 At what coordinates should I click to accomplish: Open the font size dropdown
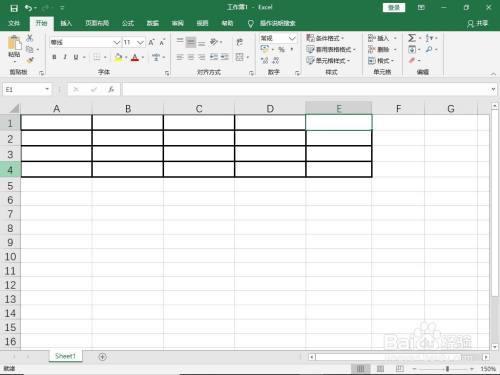click(x=140, y=42)
